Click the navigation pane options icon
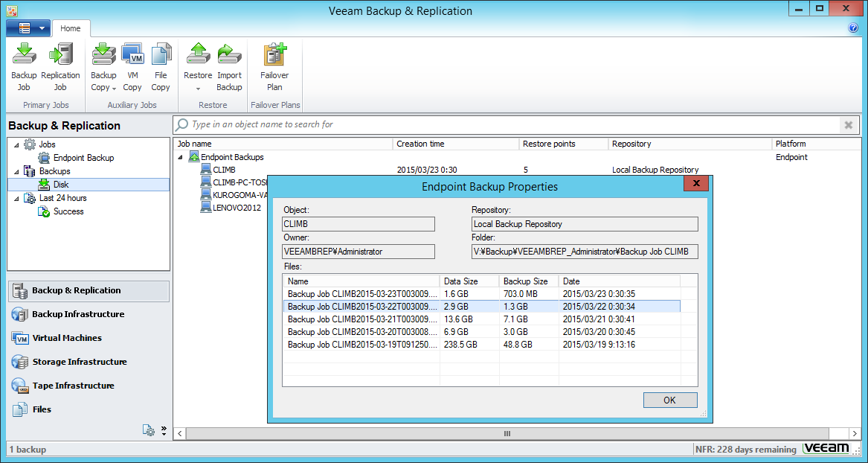This screenshot has width=868, height=463. click(x=148, y=430)
